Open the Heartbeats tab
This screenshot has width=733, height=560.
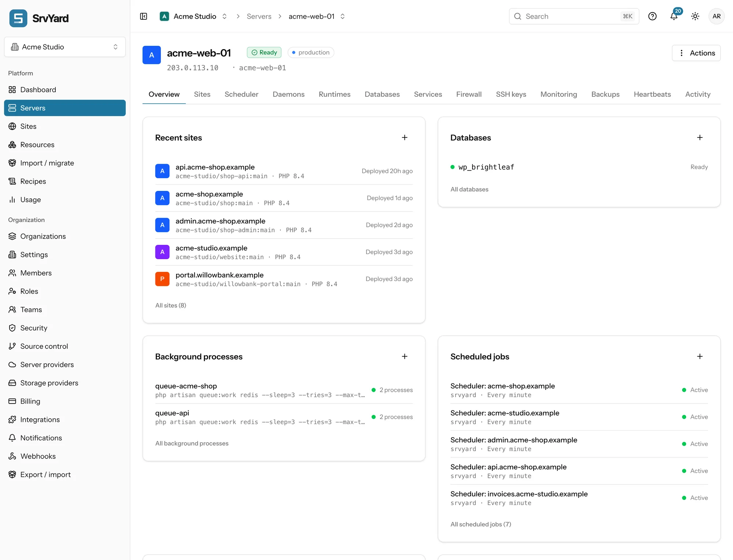[652, 95]
